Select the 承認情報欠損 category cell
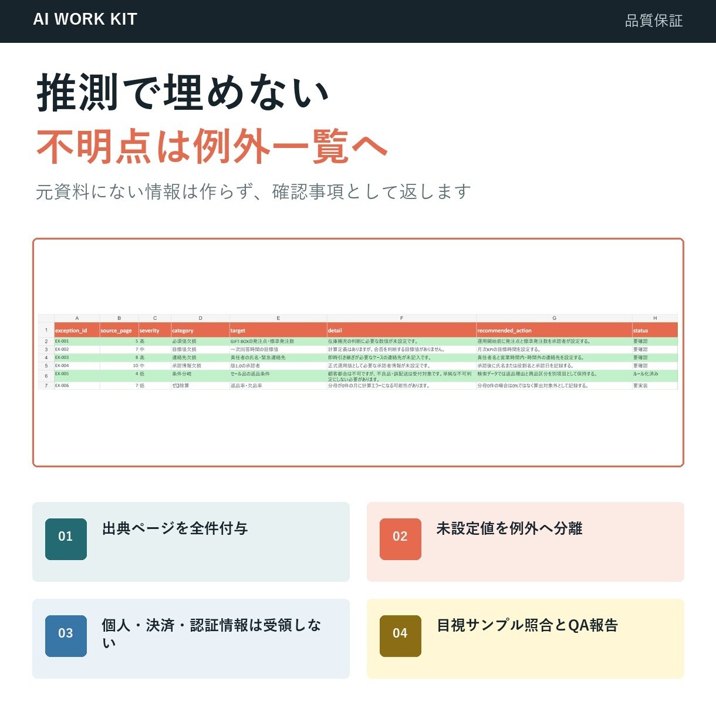 coord(200,366)
